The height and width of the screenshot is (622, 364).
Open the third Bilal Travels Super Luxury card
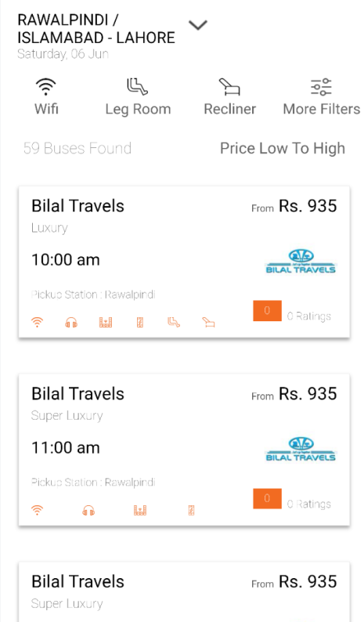pos(184,592)
